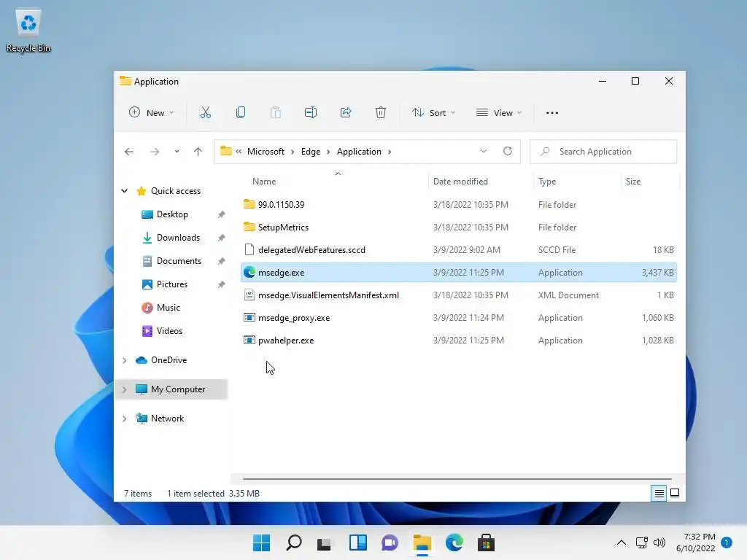Viewport: 747px width, 560px height.
Task: Select Pictures in Quick access
Action: 172,284
